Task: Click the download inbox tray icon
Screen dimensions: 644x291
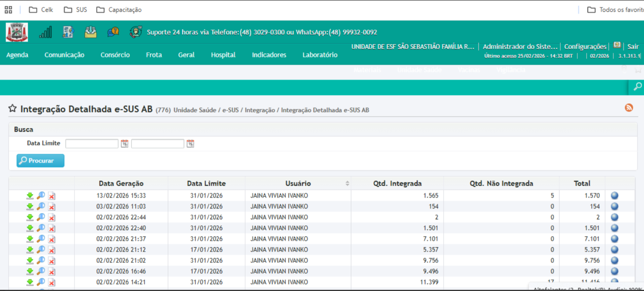Action: pos(91,32)
